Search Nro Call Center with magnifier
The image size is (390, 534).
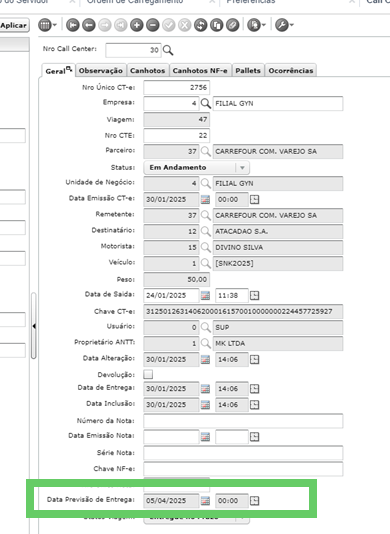point(168,50)
